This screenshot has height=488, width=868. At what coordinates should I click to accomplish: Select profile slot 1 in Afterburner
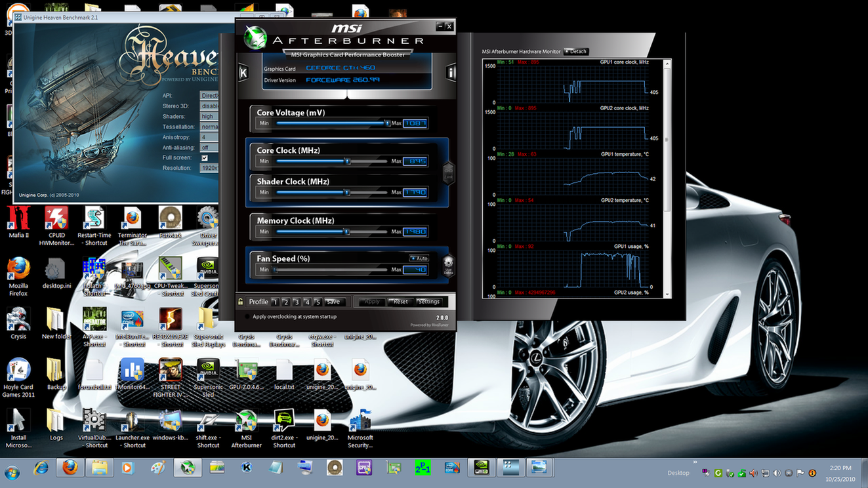275,302
